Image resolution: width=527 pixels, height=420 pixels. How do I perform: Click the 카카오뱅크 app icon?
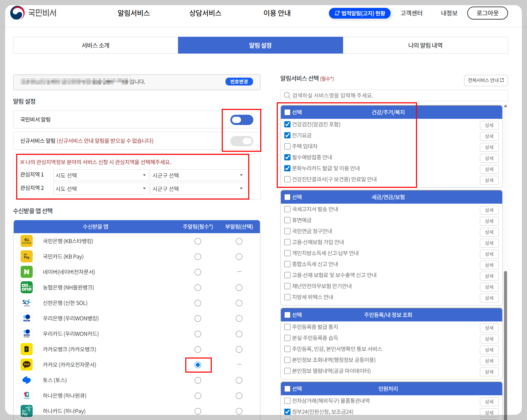pos(26,349)
